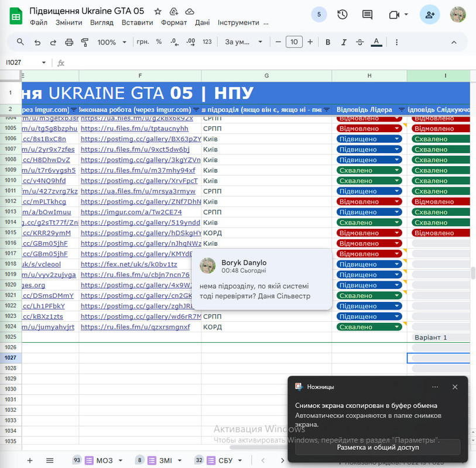Open the name box dropdown arrow

(x=44, y=63)
